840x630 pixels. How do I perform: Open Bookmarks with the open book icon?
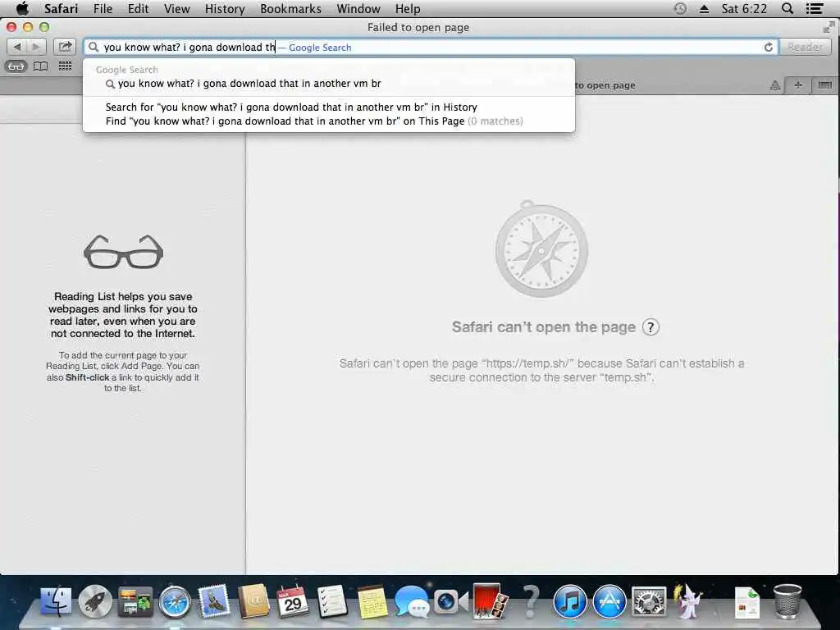click(x=41, y=66)
